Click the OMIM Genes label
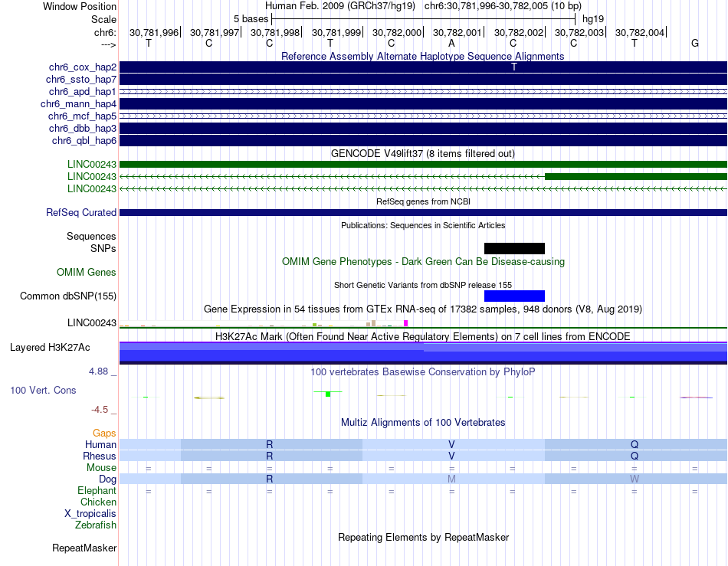Image resolution: width=728 pixels, height=566 pixels. click(87, 273)
